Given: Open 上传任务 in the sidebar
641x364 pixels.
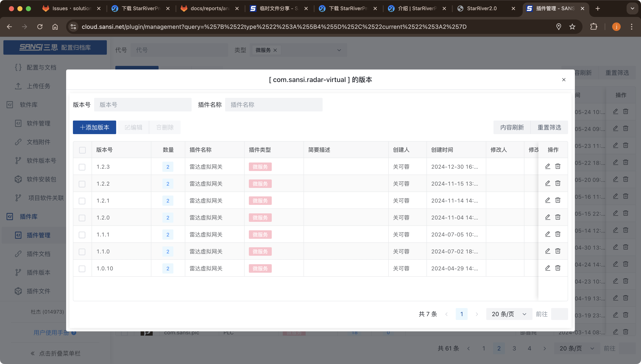Looking at the screenshot, I should click(39, 86).
